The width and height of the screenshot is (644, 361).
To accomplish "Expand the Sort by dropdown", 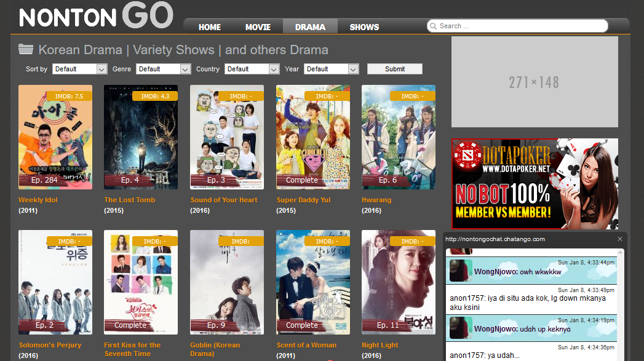I will click(80, 69).
